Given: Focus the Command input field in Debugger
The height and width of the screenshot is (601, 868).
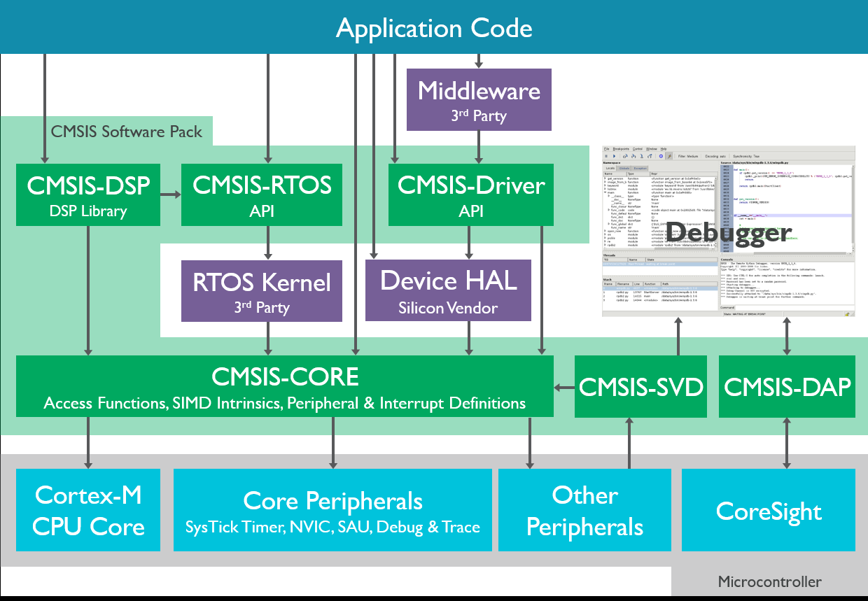Looking at the screenshot, I should [x=794, y=308].
